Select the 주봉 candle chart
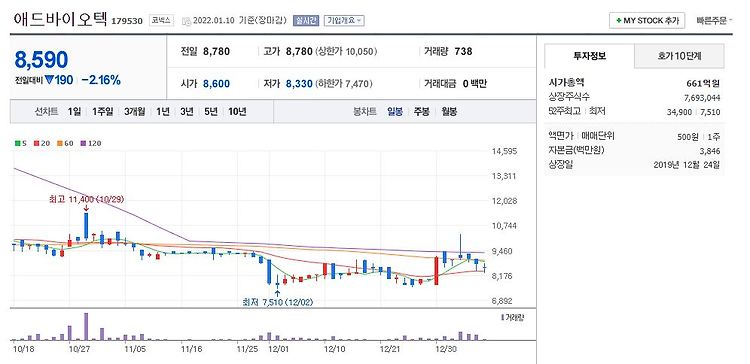 point(422,112)
